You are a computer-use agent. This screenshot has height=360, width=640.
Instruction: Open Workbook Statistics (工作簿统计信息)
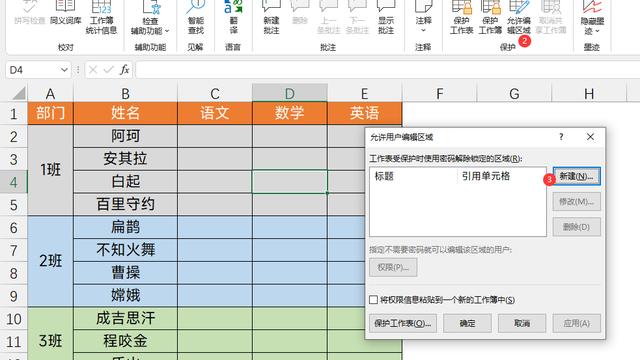pos(101,17)
